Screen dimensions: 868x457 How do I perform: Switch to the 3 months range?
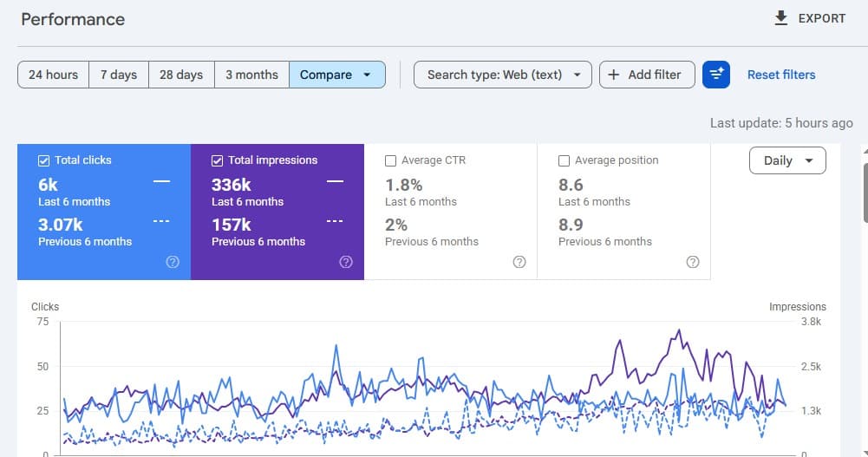(x=251, y=75)
